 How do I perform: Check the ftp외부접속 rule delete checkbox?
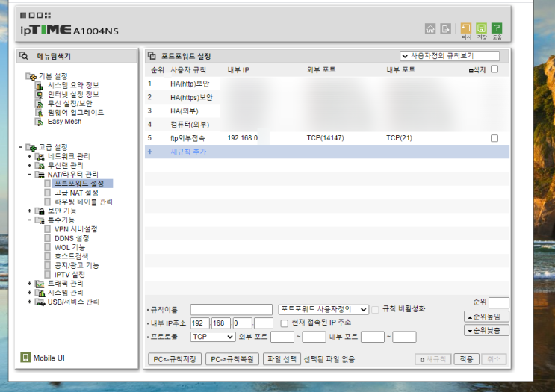click(x=494, y=138)
